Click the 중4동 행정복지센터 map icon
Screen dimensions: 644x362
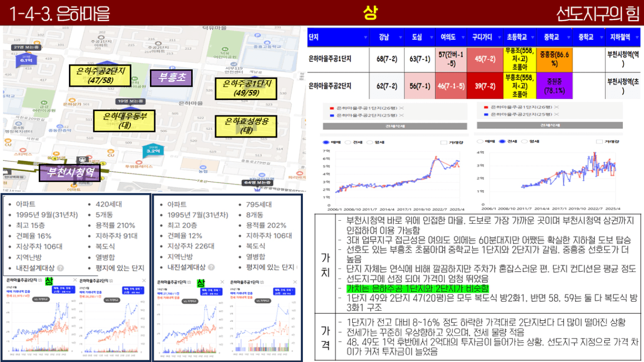(19, 122)
